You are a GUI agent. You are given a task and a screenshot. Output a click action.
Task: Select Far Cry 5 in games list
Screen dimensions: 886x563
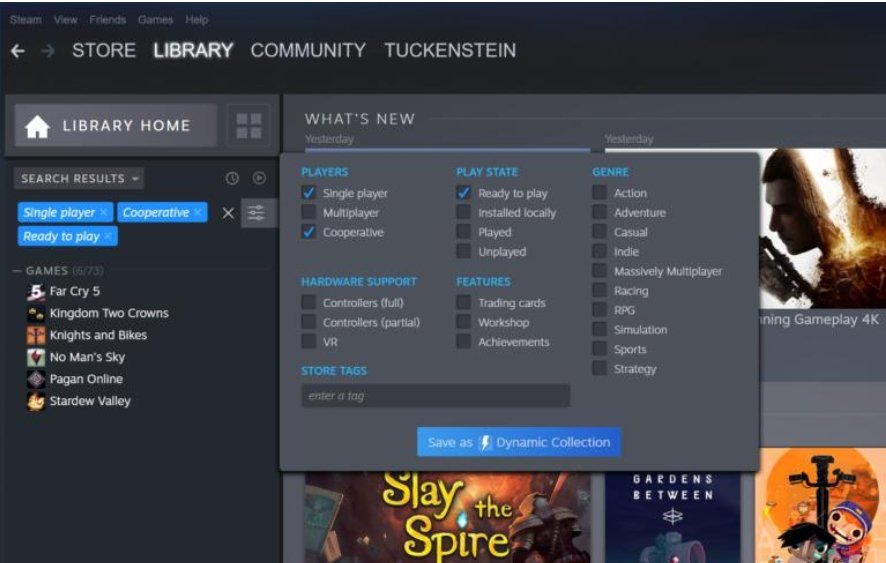pos(75,292)
